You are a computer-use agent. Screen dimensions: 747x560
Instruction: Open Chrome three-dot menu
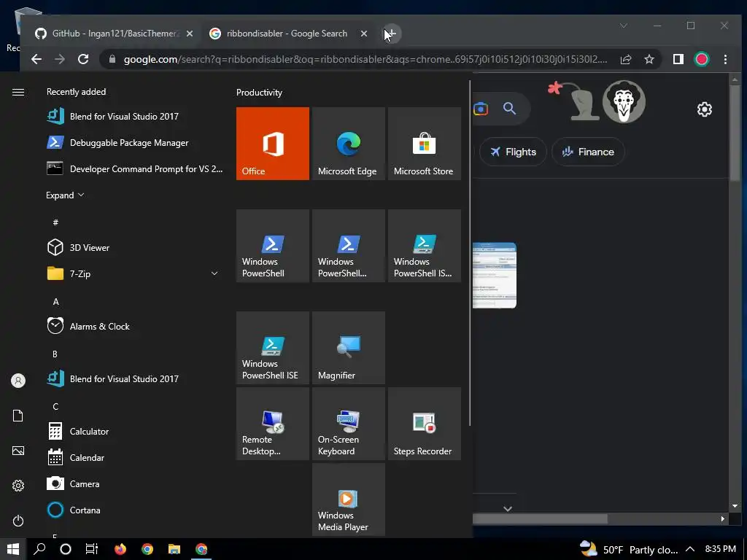(x=725, y=59)
